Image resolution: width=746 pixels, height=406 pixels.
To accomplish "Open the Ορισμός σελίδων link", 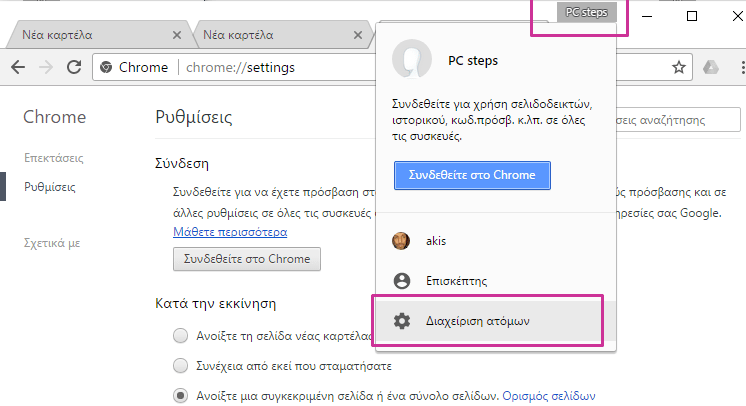I will click(549, 396).
